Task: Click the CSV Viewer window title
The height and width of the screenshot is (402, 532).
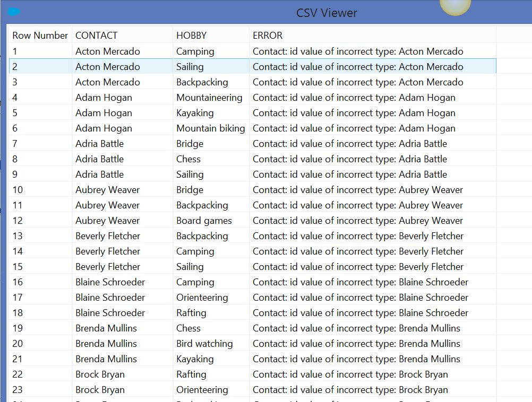Action: [327, 13]
